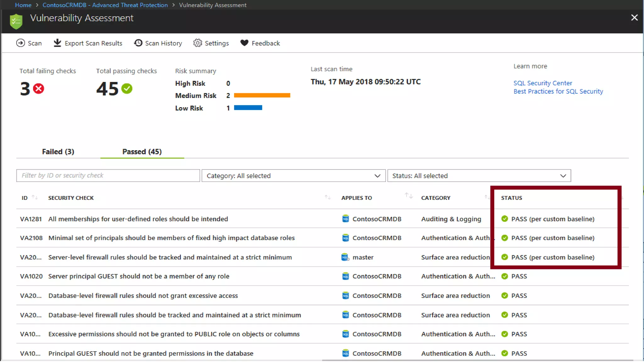The image size is (644, 362).
Task: Click the horizontal scrollbar at table bottom
Action: pos(478,360)
